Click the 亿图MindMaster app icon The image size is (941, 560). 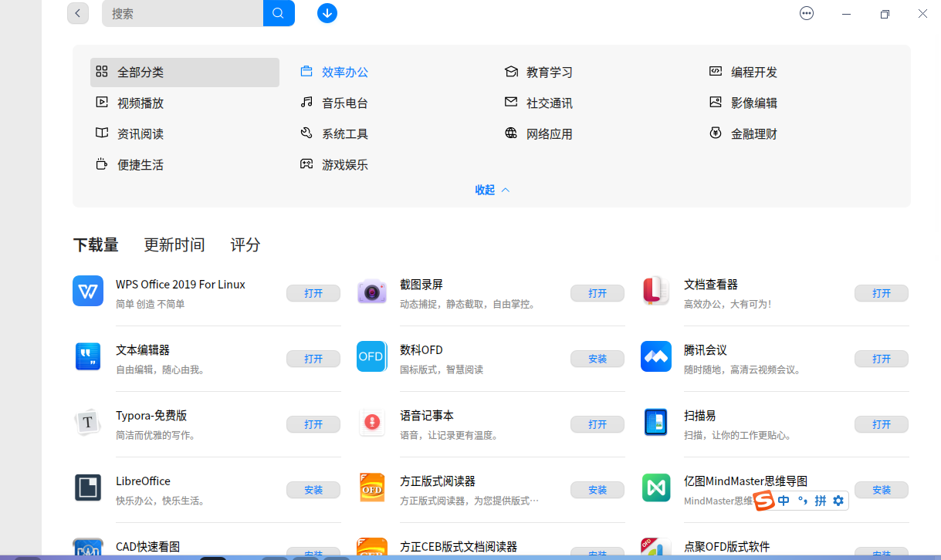[655, 487]
